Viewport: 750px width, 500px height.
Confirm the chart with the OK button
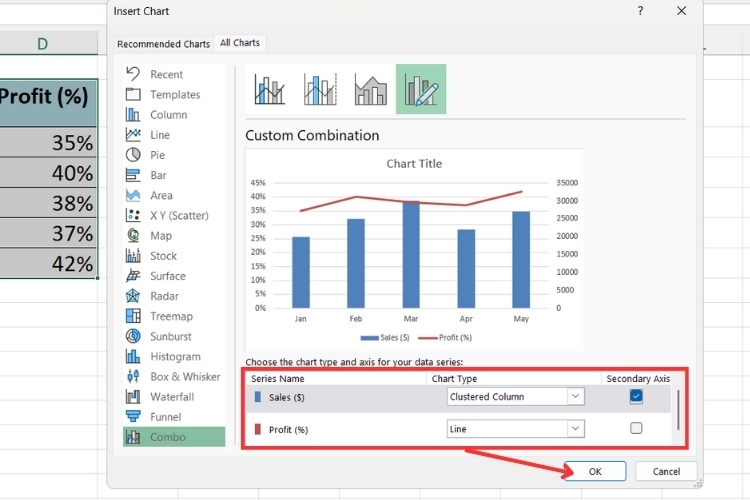595,471
